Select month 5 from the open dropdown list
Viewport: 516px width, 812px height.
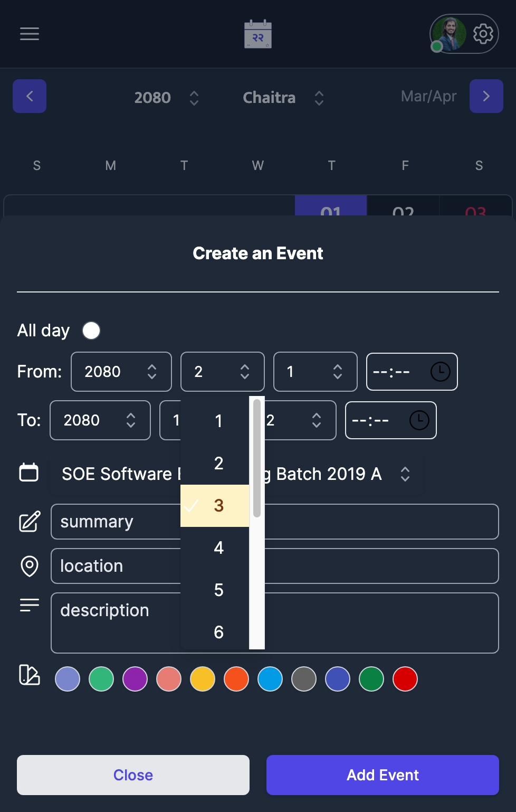pyautogui.click(x=218, y=590)
